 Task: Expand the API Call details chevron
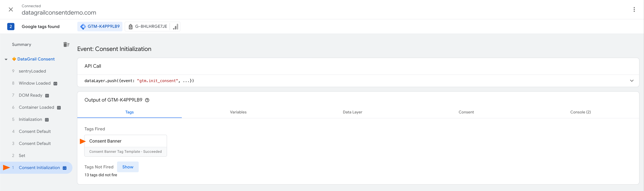click(x=631, y=81)
